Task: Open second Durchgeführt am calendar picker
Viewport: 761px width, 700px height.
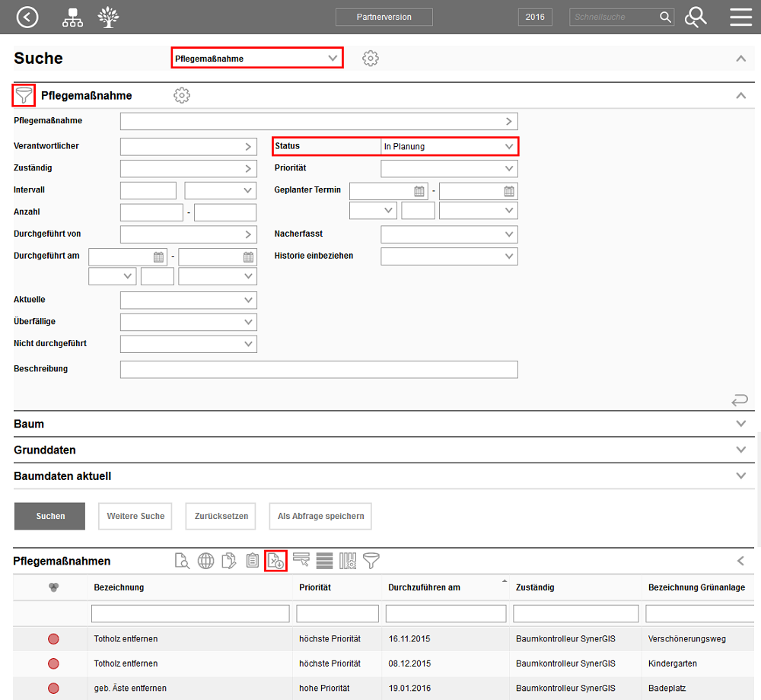Action: tap(248, 257)
